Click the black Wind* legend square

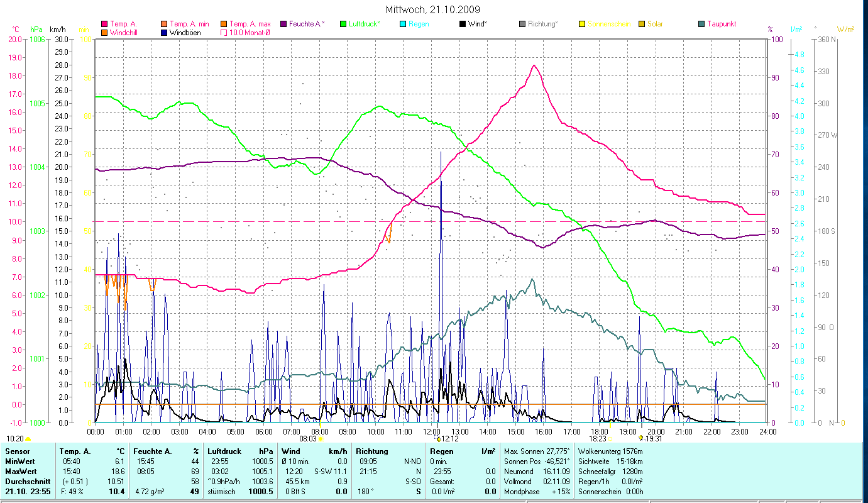click(463, 24)
